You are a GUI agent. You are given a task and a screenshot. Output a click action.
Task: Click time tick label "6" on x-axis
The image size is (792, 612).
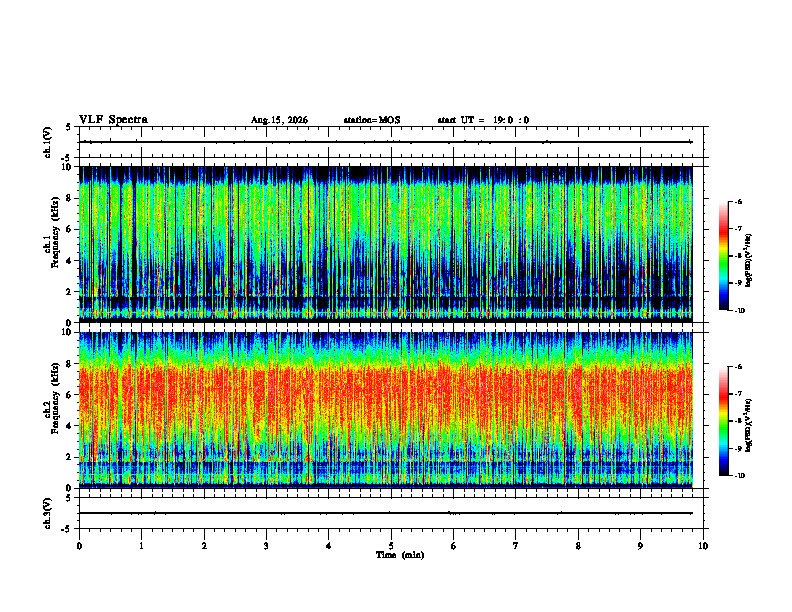(454, 546)
